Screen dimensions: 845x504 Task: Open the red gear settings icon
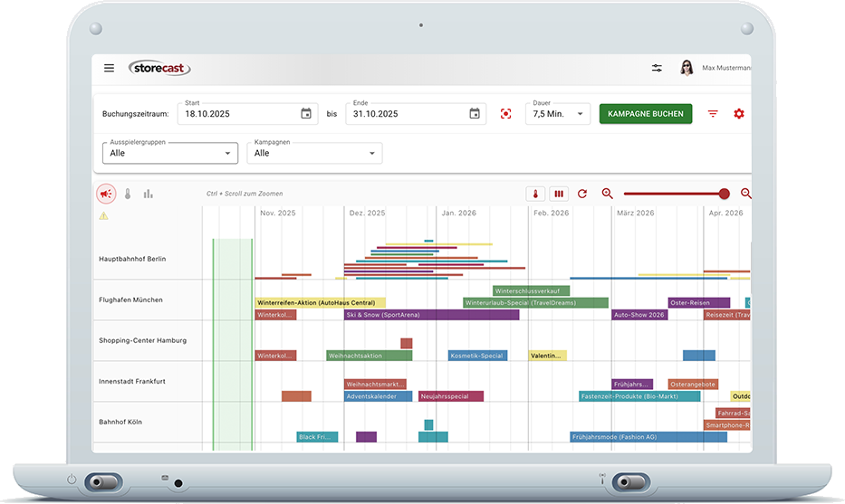click(739, 114)
